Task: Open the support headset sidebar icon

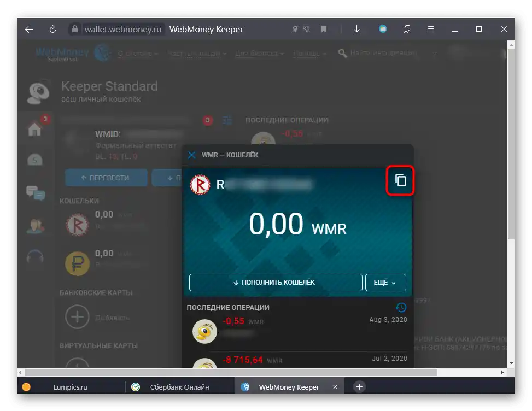Action: (x=36, y=256)
